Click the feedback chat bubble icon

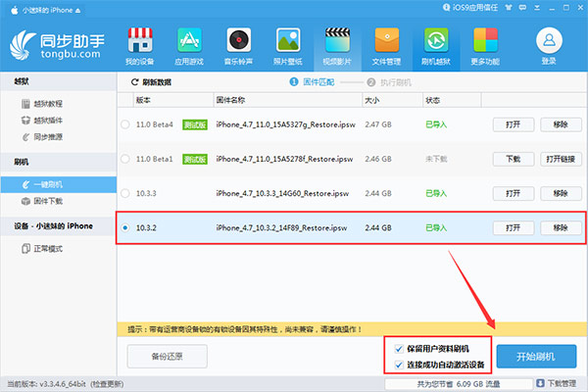[x=522, y=8]
